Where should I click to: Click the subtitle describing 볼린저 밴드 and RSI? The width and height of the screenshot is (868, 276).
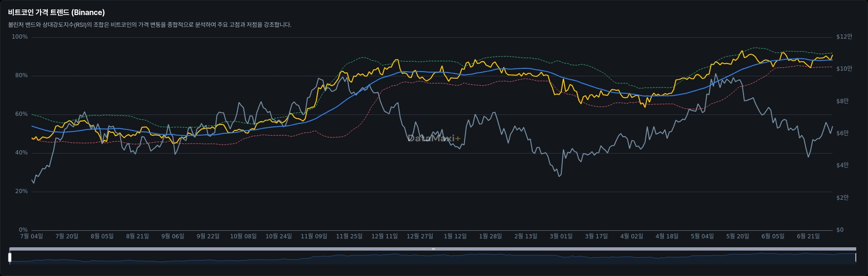(x=150, y=25)
